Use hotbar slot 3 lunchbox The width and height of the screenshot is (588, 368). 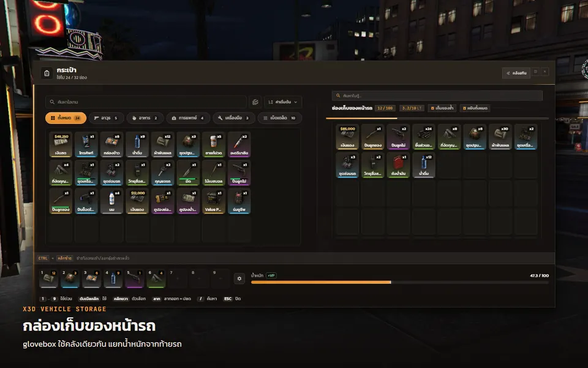click(x=91, y=278)
